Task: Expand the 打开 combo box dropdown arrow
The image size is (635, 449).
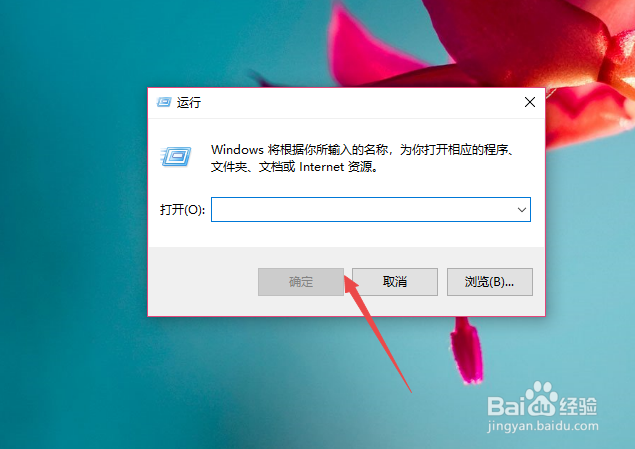Action: 522,210
